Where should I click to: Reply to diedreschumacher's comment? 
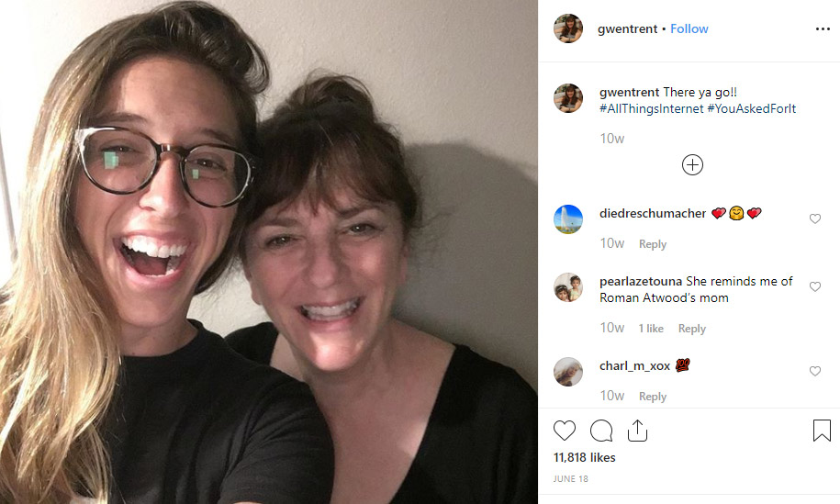coord(653,244)
